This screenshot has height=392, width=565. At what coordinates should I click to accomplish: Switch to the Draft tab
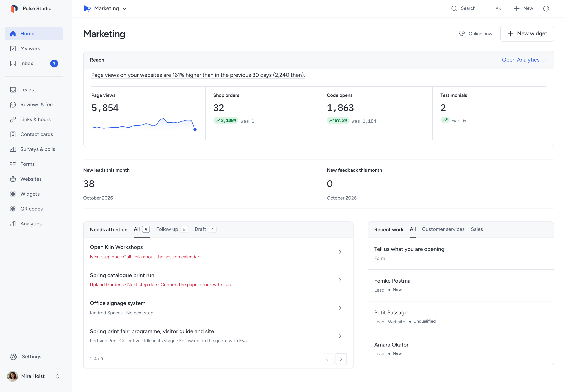205,229
